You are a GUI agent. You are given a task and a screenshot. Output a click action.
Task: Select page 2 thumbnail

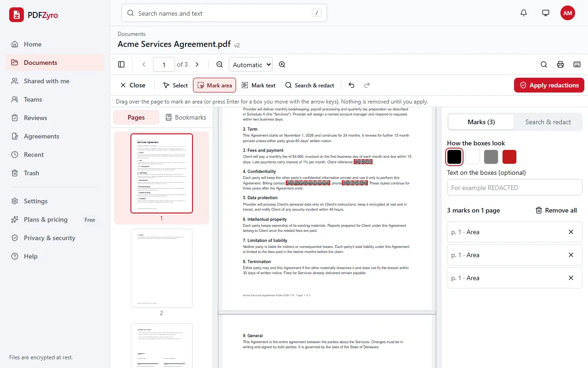[162, 268]
